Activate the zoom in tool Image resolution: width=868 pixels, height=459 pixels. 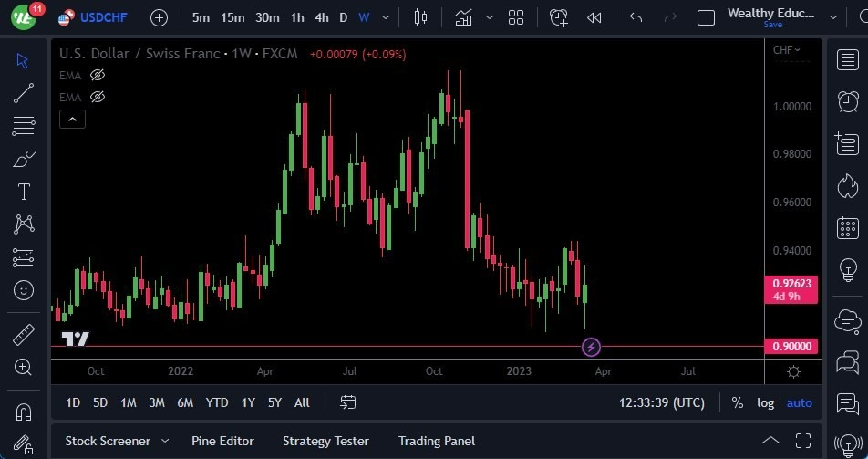click(x=24, y=367)
